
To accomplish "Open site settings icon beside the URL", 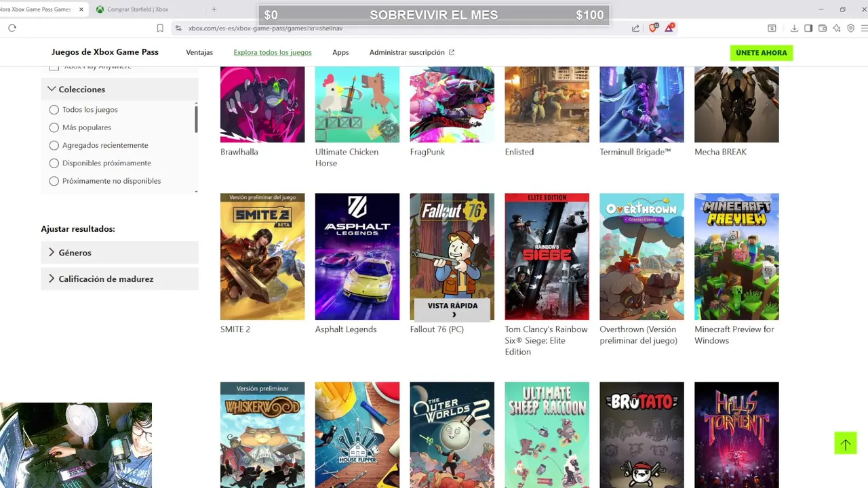I will tap(178, 28).
